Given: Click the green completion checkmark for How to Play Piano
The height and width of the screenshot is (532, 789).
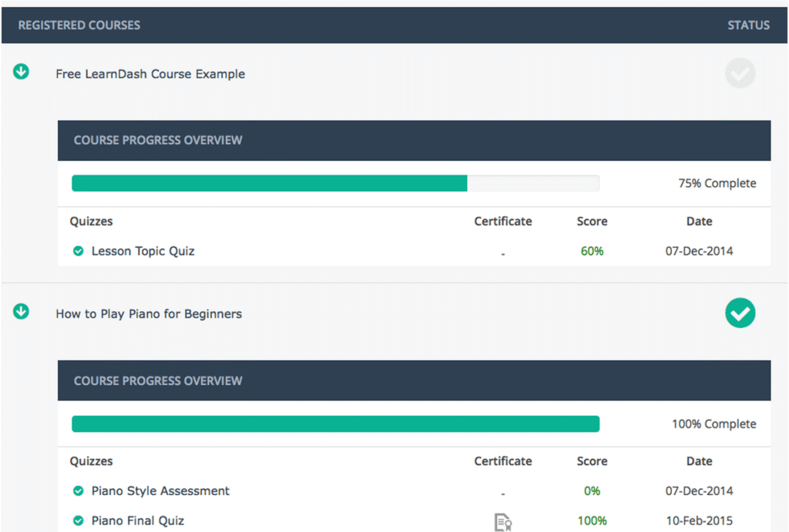Looking at the screenshot, I should coord(740,313).
